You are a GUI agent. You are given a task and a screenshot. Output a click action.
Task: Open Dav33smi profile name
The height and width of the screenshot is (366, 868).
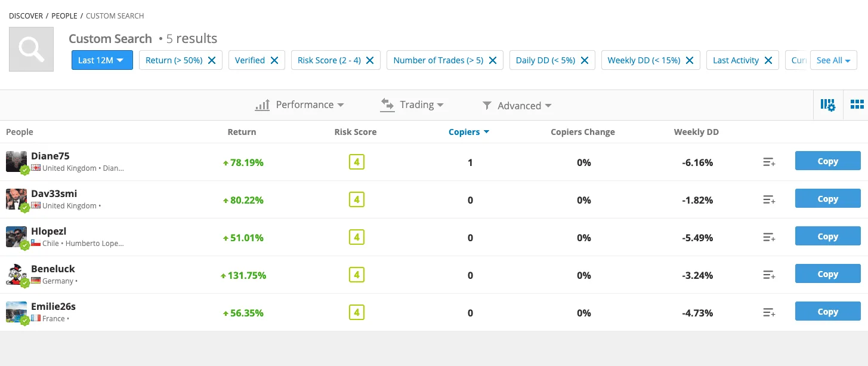(x=54, y=194)
